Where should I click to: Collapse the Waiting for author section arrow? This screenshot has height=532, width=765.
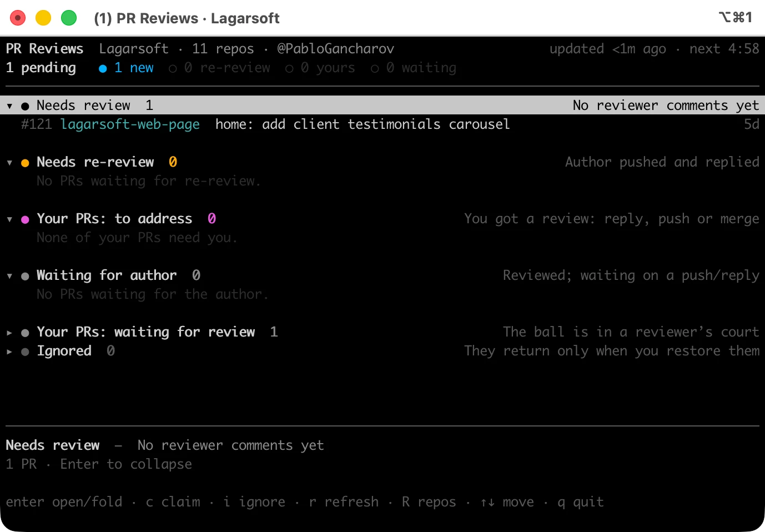tap(9, 275)
